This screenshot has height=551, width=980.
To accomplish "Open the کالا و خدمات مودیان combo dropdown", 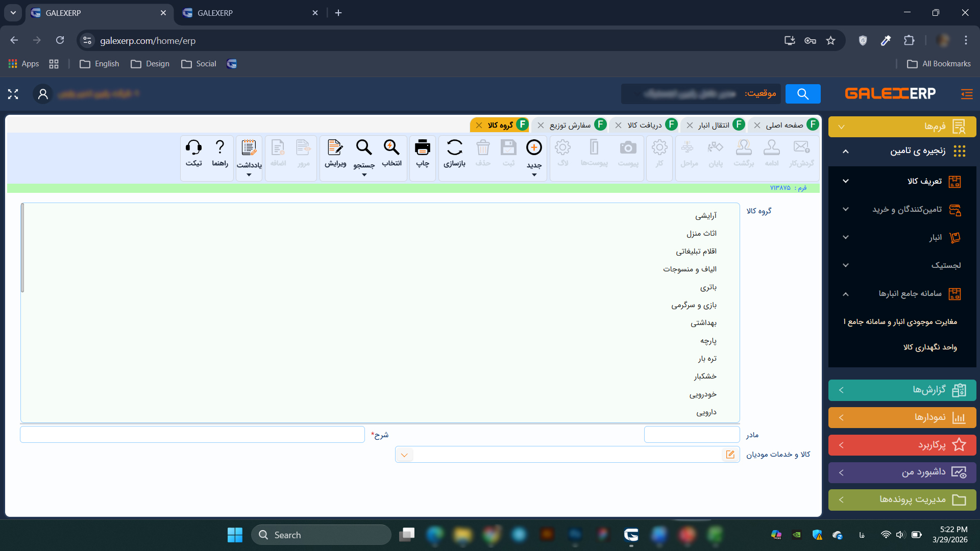I will (404, 455).
